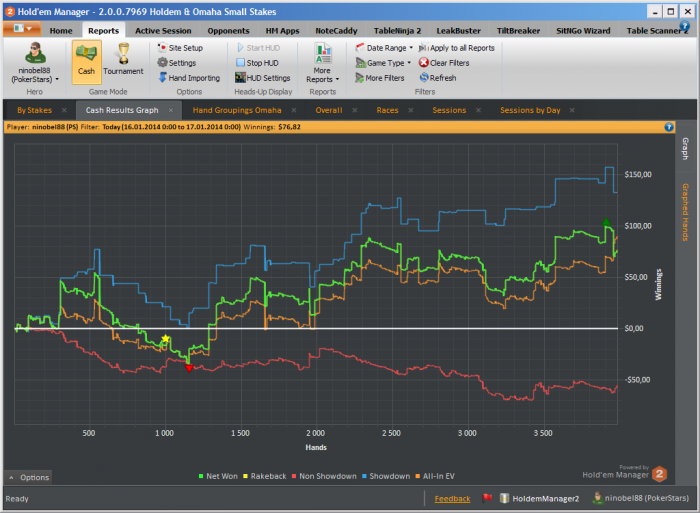
Task: Click Clear Filters
Action: [444, 63]
